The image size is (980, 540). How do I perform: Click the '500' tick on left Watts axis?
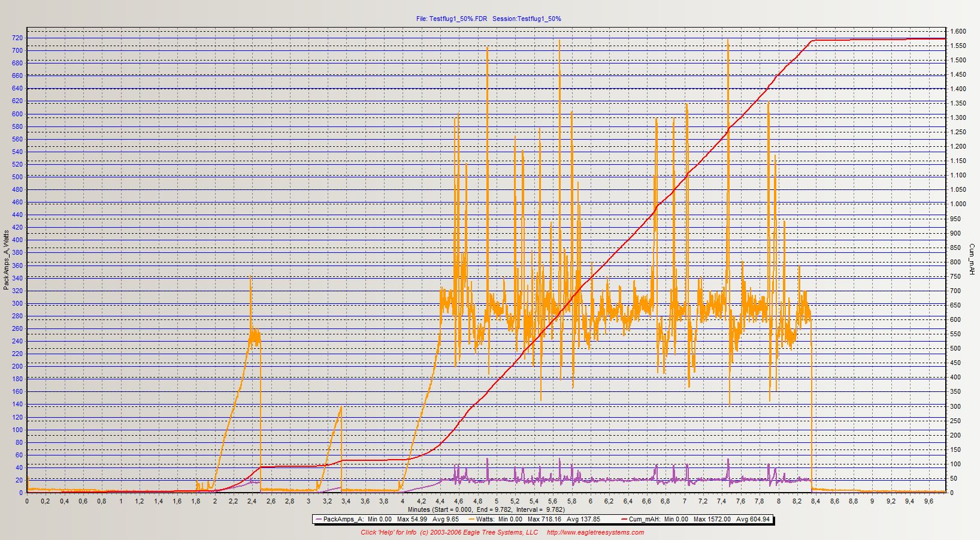(17, 177)
